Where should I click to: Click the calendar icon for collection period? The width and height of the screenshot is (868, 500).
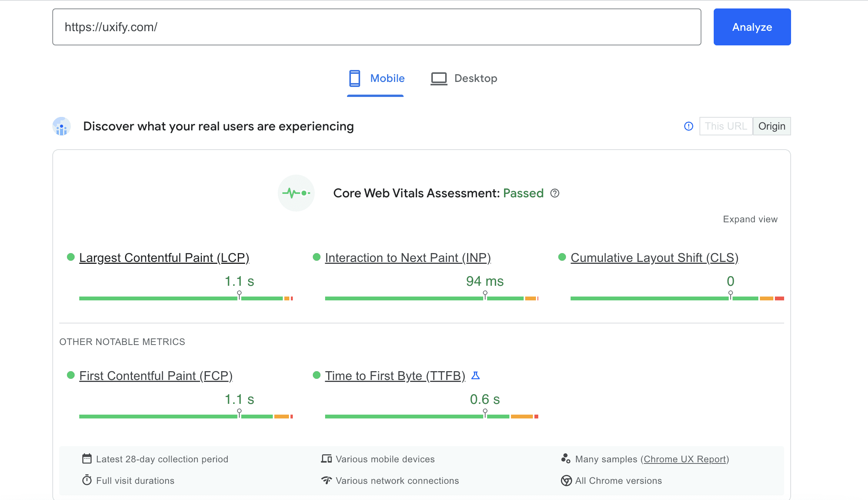pyautogui.click(x=87, y=458)
